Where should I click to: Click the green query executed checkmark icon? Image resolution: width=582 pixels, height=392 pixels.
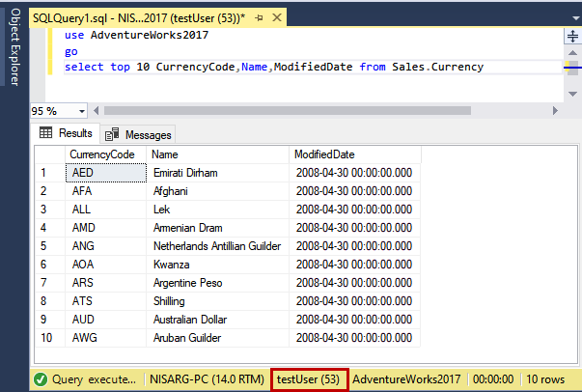[42, 379]
